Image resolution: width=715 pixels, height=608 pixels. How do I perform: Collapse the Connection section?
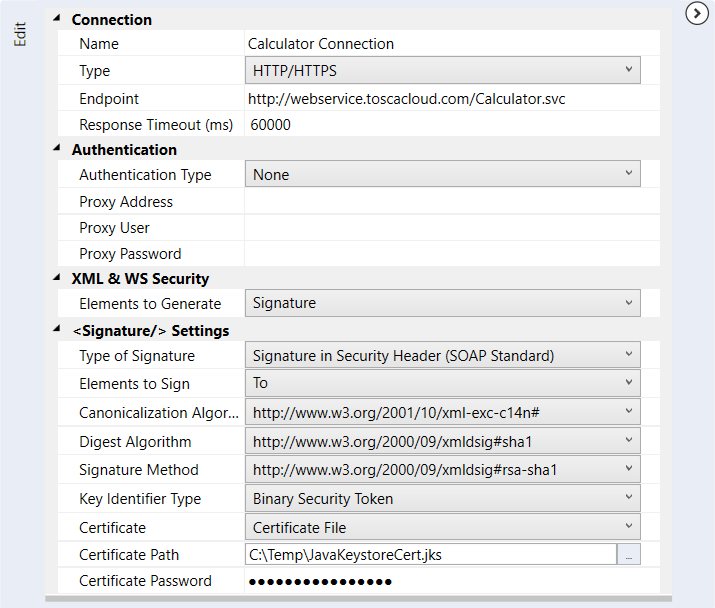[56, 19]
